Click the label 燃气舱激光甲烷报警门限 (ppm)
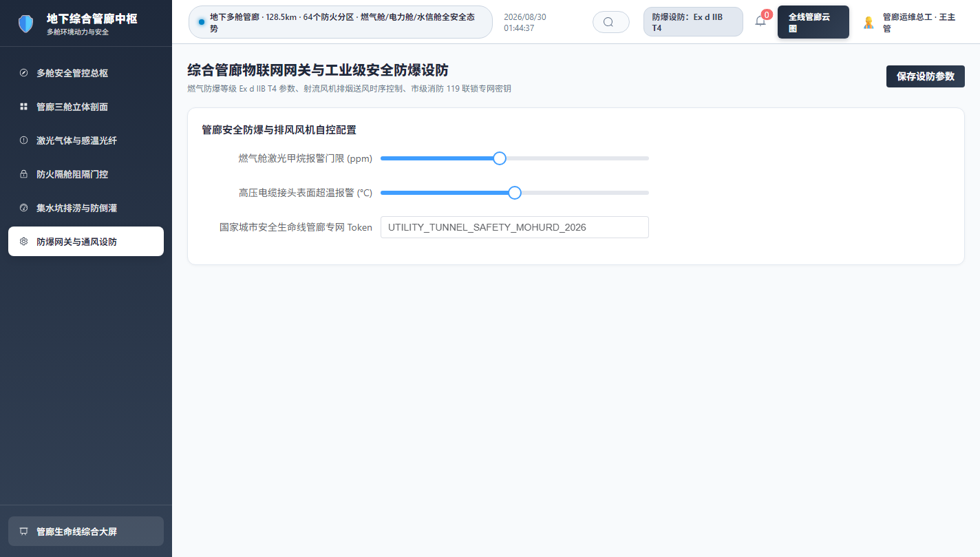The height and width of the screenshot is (557, 980). pyautogui.click(x=306, y=158)
